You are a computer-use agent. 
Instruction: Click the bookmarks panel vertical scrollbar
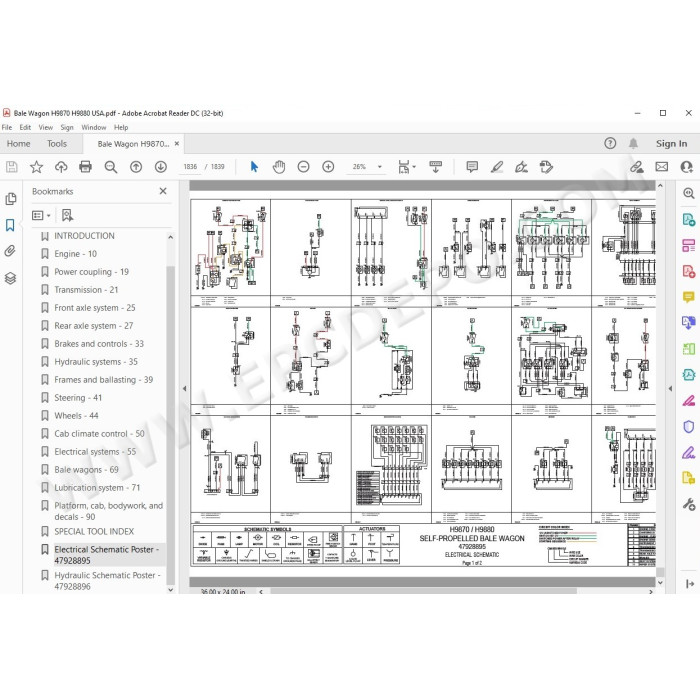click(x=170, y=424)
